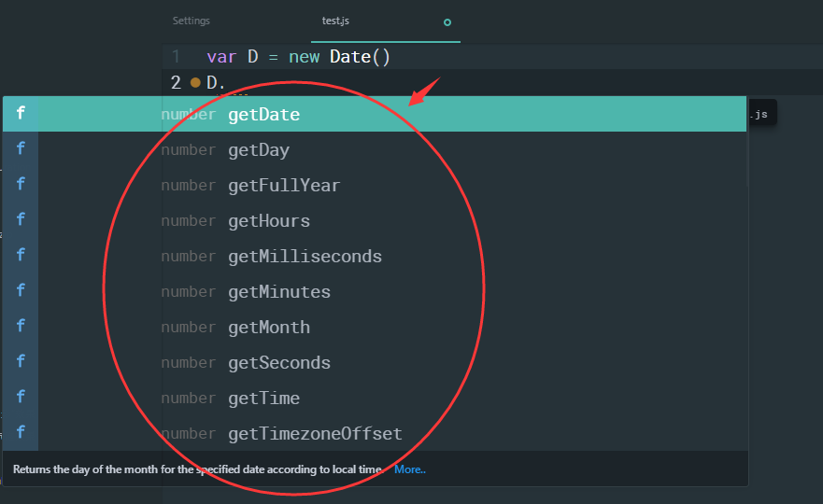Image resolution: width=823 pixels, height=504 pixels.
Task: Click function icon beside getDay
Action: tap(21, 149)
